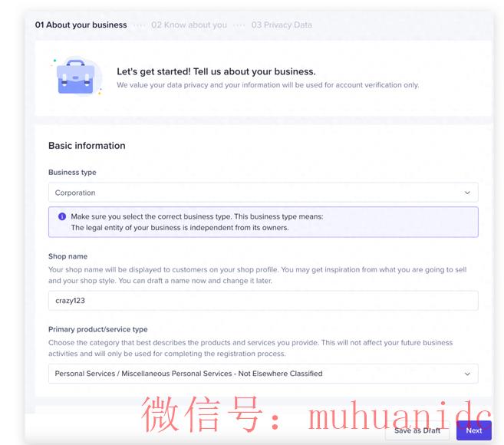Go to the 02 Know about you step

pos(189,25)
